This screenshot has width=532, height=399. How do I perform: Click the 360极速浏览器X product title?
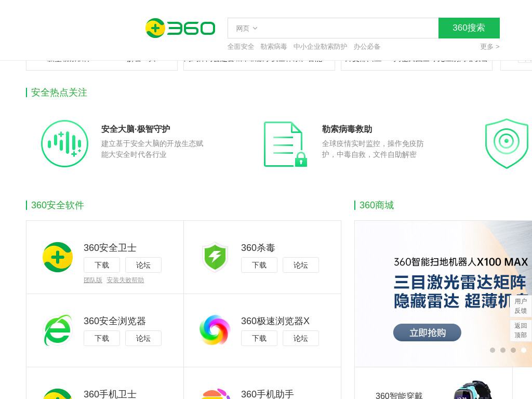click(x=275, y=321)
